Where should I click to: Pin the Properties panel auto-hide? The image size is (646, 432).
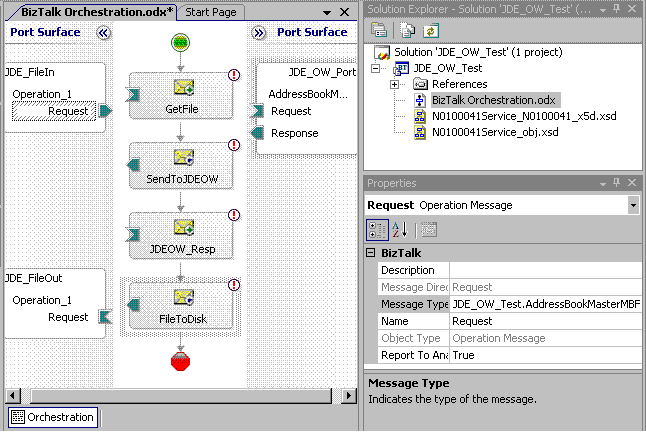click(x=617, y=183)
